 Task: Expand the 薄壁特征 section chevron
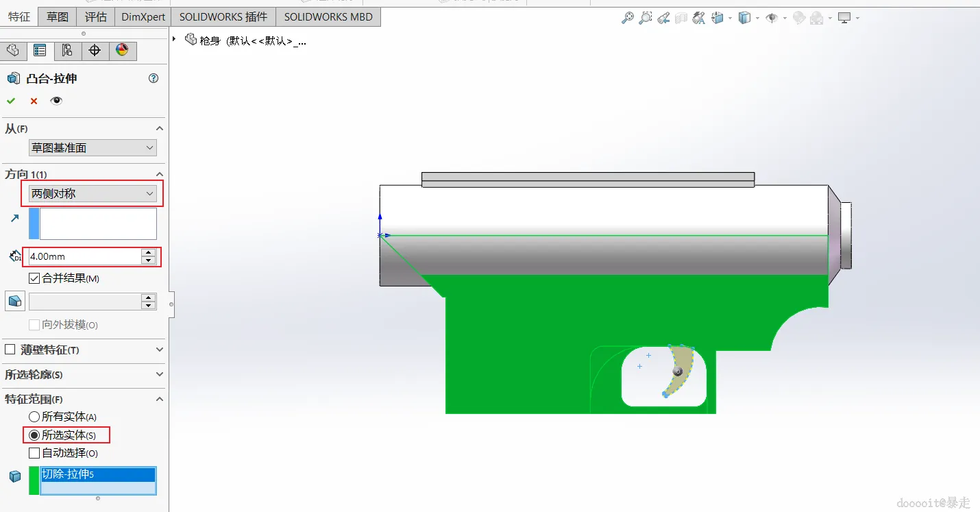tap(160, 350)
